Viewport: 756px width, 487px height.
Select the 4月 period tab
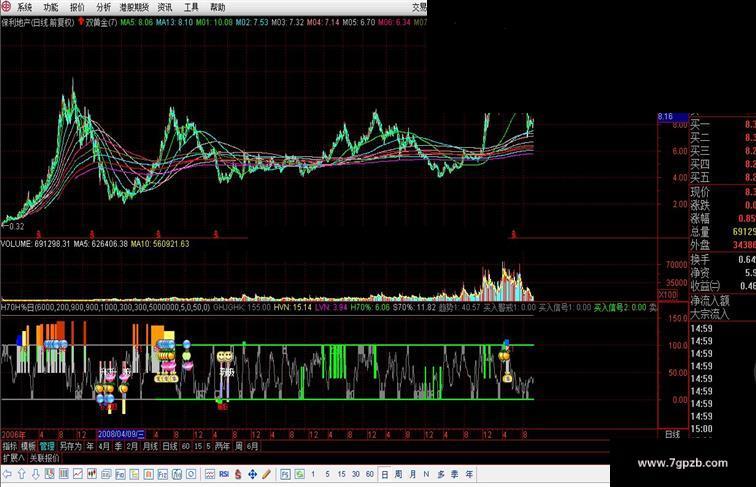(x=104, y=446)
